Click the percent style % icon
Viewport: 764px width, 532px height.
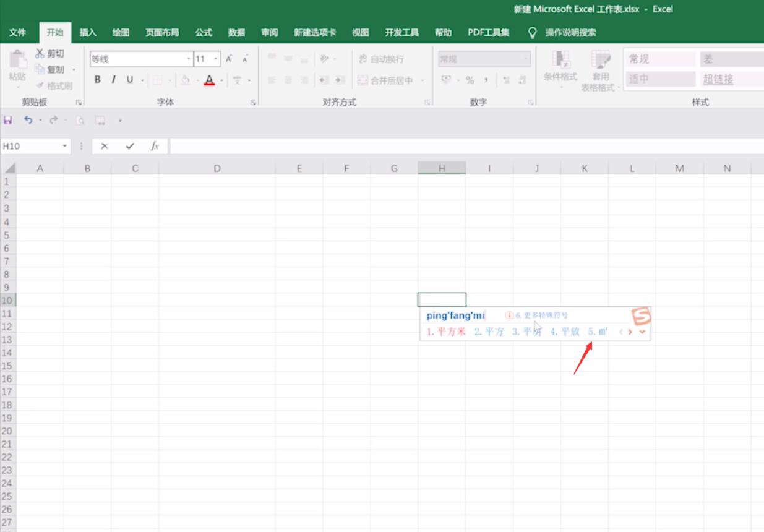[470, 80]
